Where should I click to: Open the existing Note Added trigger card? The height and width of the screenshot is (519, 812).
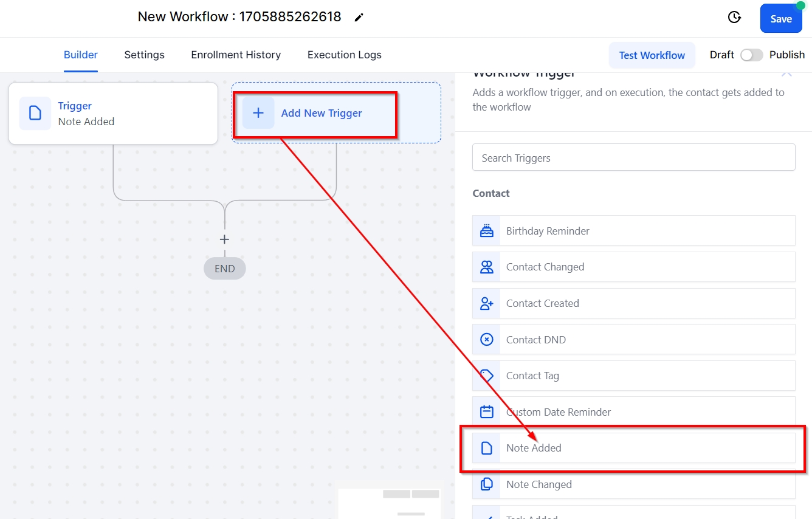click(113, 114)
